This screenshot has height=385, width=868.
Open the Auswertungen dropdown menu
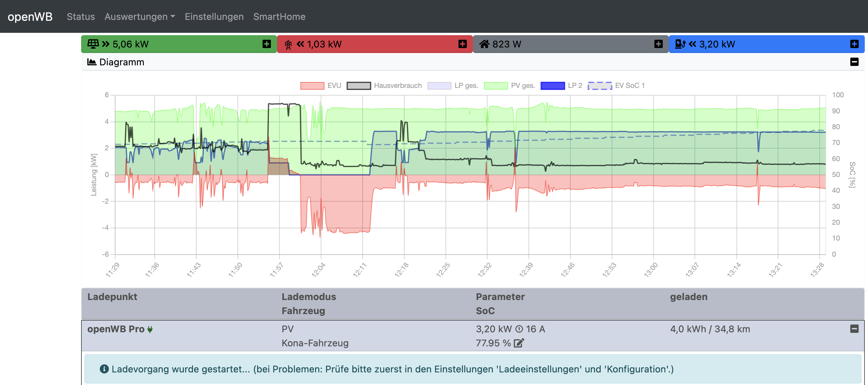click(x=139, y=16)
